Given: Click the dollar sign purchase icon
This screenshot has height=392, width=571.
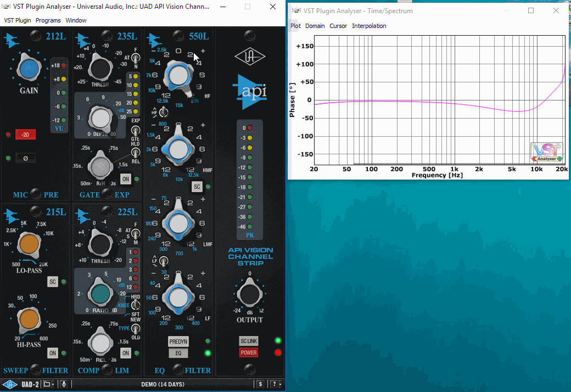Looking at the screenshot, I should click(260, 384).
